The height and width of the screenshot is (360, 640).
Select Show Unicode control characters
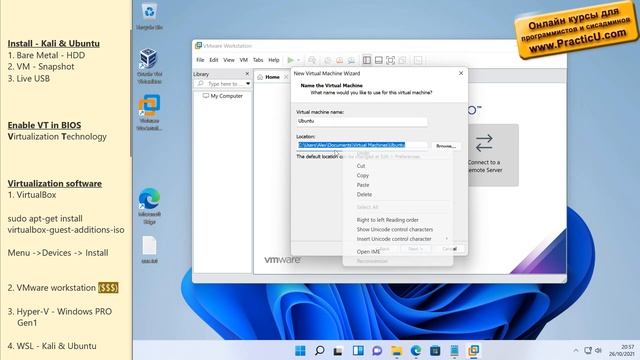(397, 229)
